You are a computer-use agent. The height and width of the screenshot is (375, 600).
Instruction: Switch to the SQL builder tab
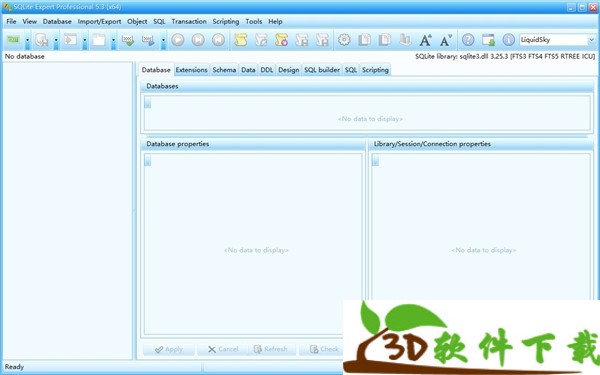322,70
